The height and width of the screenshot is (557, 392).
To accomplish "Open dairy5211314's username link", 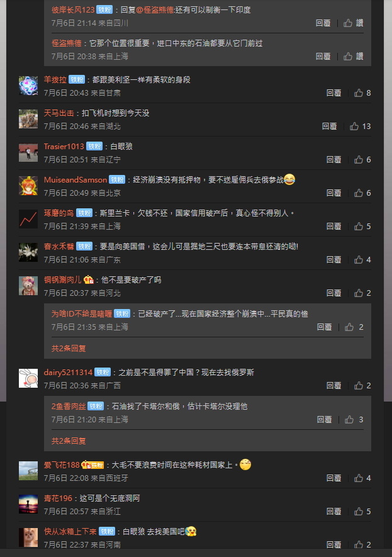I will click(68, 373).
